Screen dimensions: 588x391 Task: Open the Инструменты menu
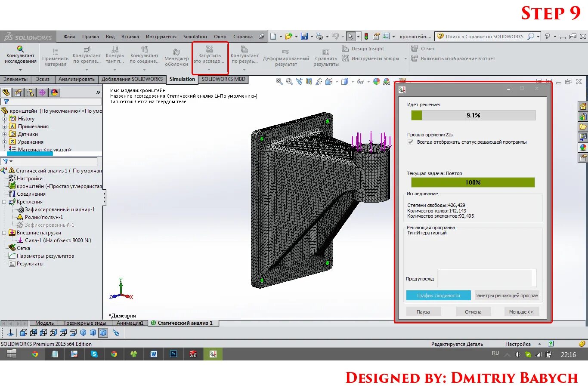coord(161,37)
